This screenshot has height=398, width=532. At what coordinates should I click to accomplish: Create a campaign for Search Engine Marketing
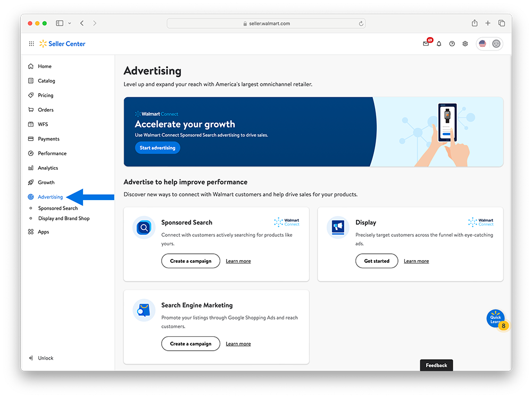click(x=190, y=344)
